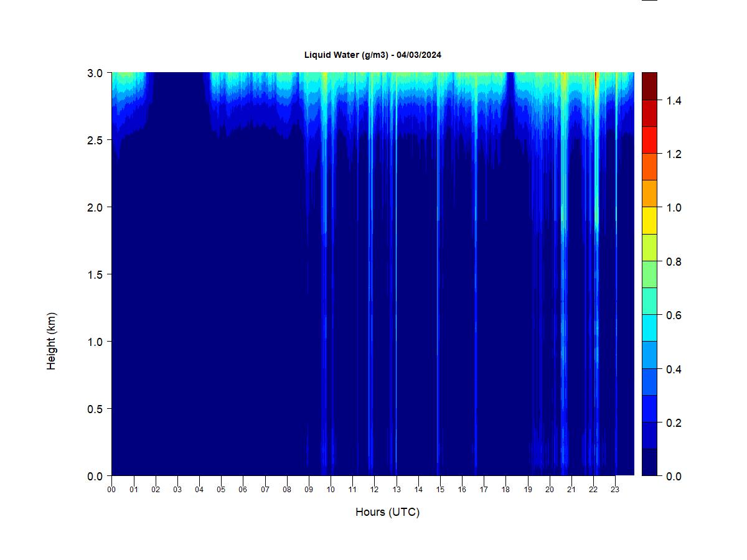Click hour label 02 on time axis
Viewport: 747px width, 560px height.
[x=156, y=490]
